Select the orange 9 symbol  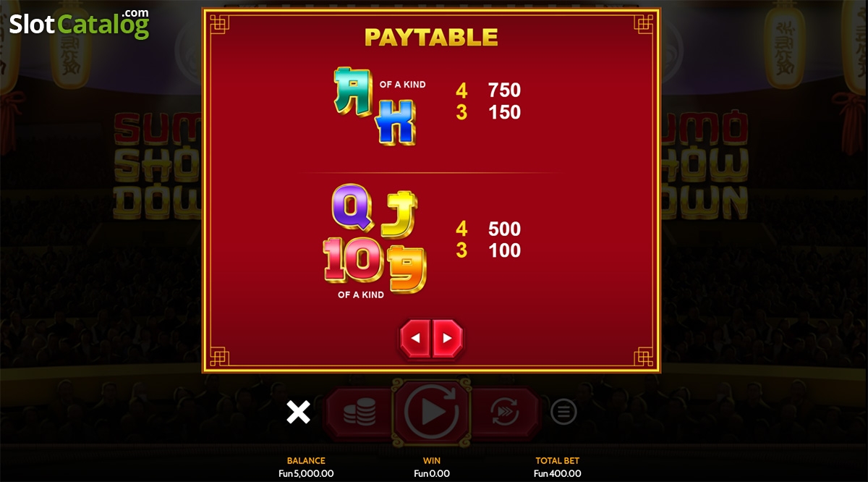click(407, 268)
